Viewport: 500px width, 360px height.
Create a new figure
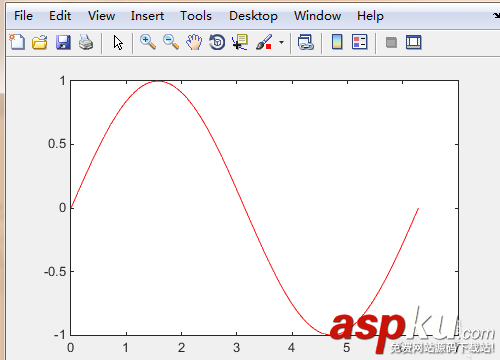[17, 42]
